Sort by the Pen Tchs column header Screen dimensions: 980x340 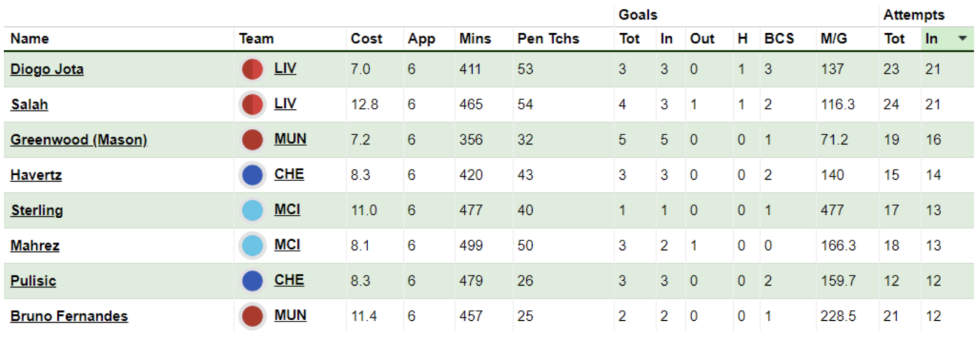[x=548, y=39]
